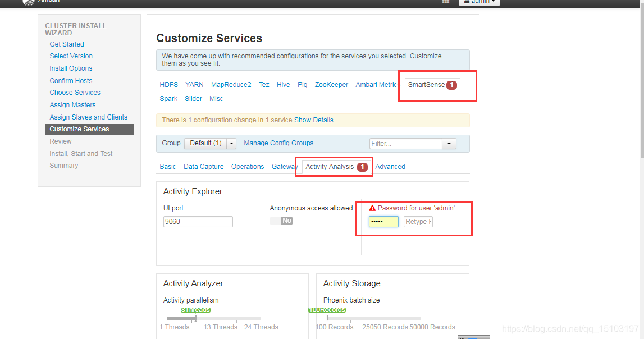Switch to the Basic config tab
The height and width of the screenshot is (339, 644).
point(167,167)
